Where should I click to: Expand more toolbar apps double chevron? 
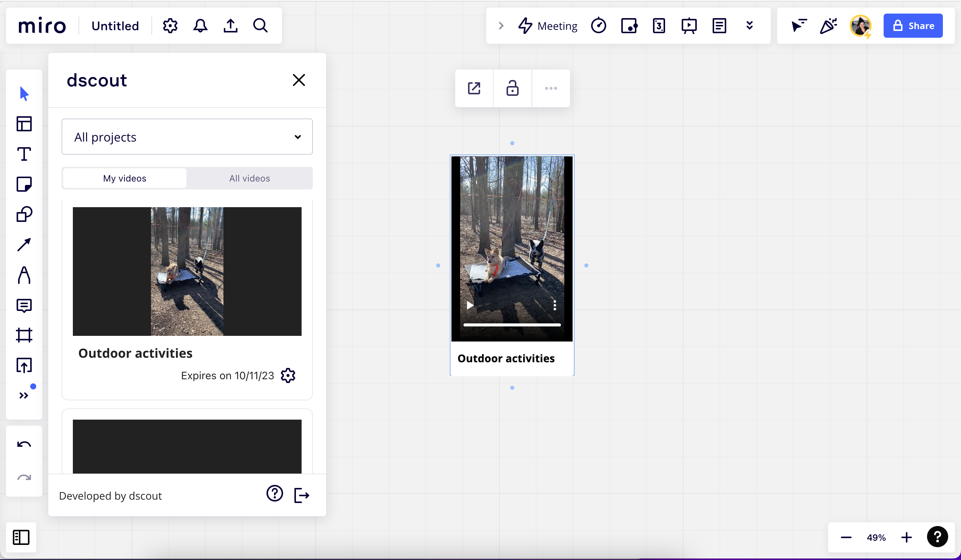(x=749, y=26)
